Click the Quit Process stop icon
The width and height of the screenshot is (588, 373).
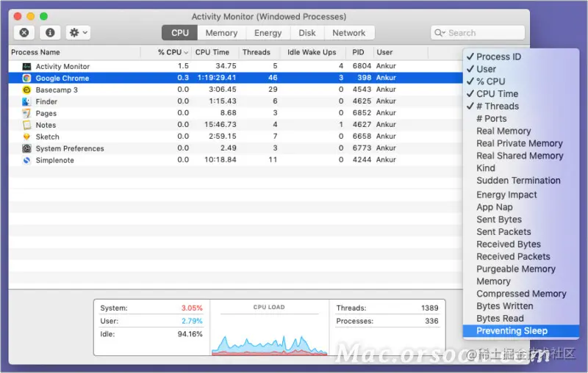pyautogui.click(x=24, y=32)
